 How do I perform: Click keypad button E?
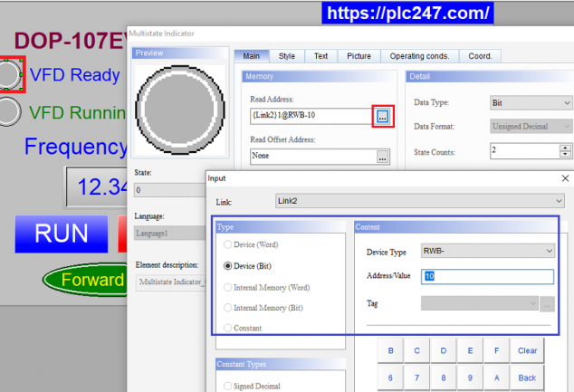(x=470, y=350)
